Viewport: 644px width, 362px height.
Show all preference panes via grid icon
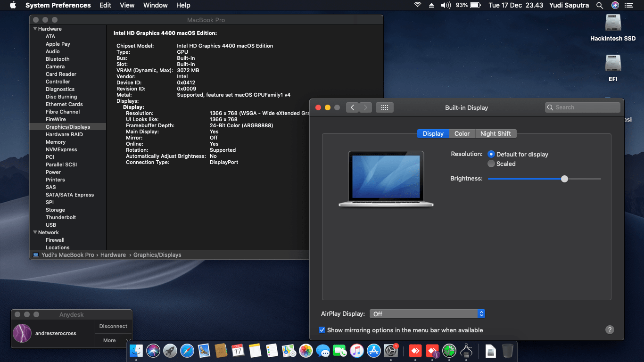tap(384, 107)
